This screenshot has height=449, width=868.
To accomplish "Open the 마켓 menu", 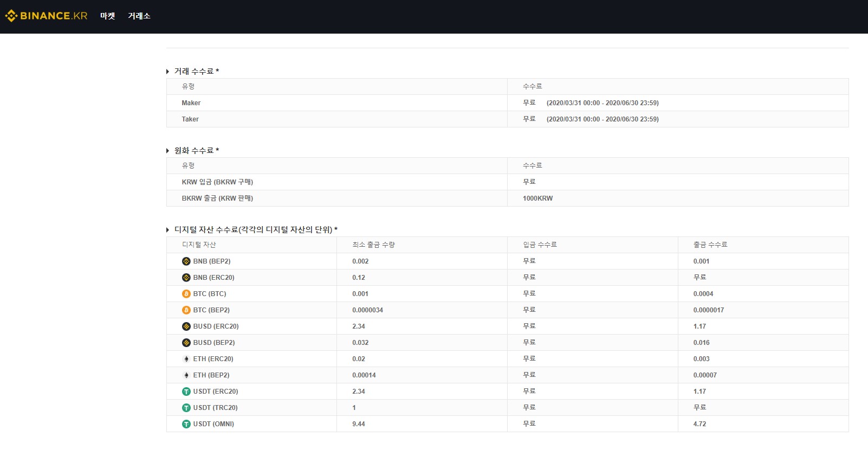I will click(108, 16).
